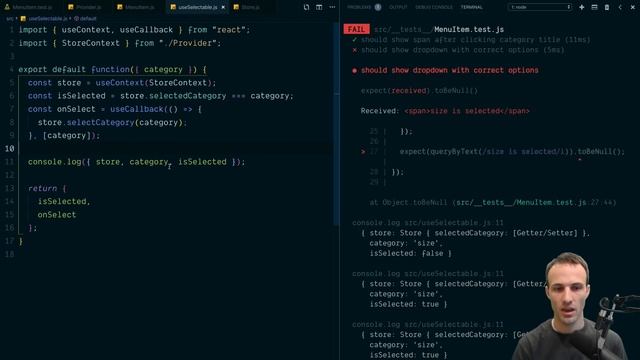Click the red FAIL badge in terminal
640x360 pixels.
pyautogui.click(x=356, y=29)
